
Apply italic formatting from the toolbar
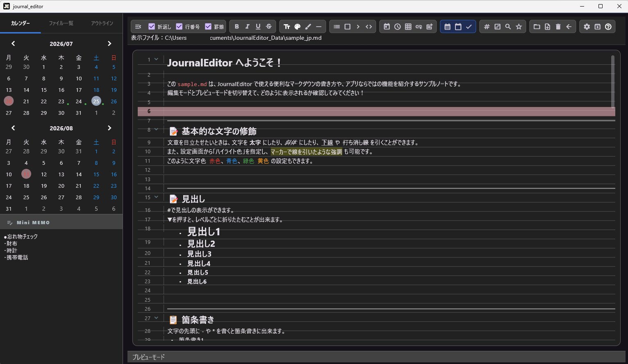click(x=247, y=27)
